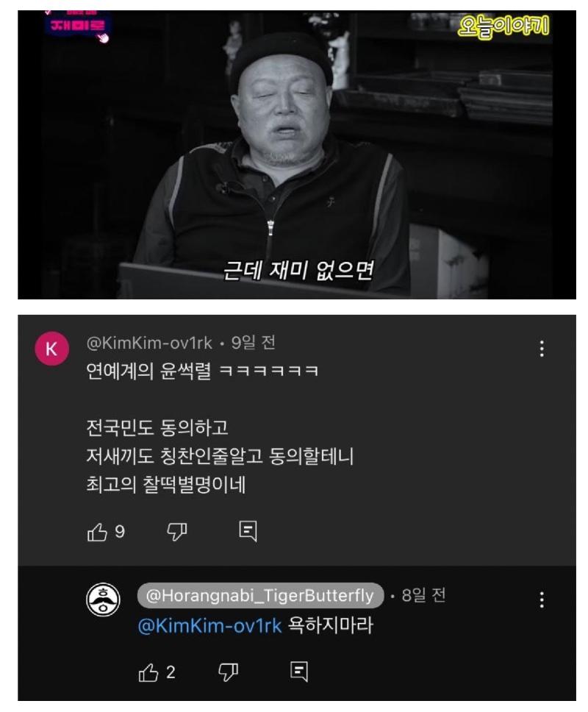Dislike the Horangnabi_TigerButterfly reply
Image resolution: width=588 pixels, height=712 pixels.
[x=228, y=672]
